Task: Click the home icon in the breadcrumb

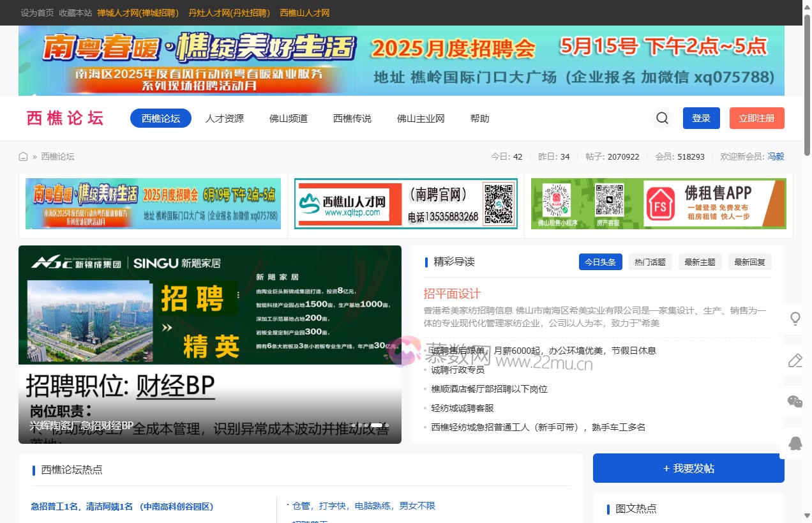Action: 22,156
